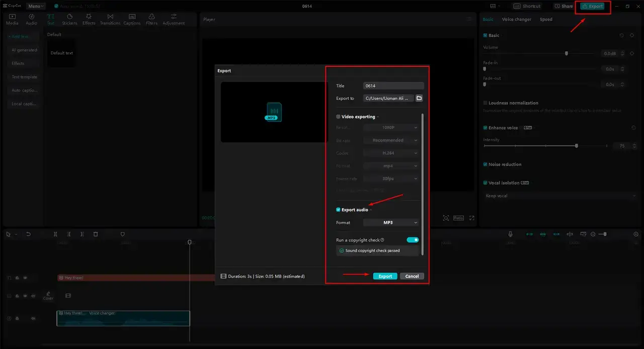Open the Media panel in the left sidebar
Screen dimensions: 644x349
pyautogui.click(x=12, y=19)
